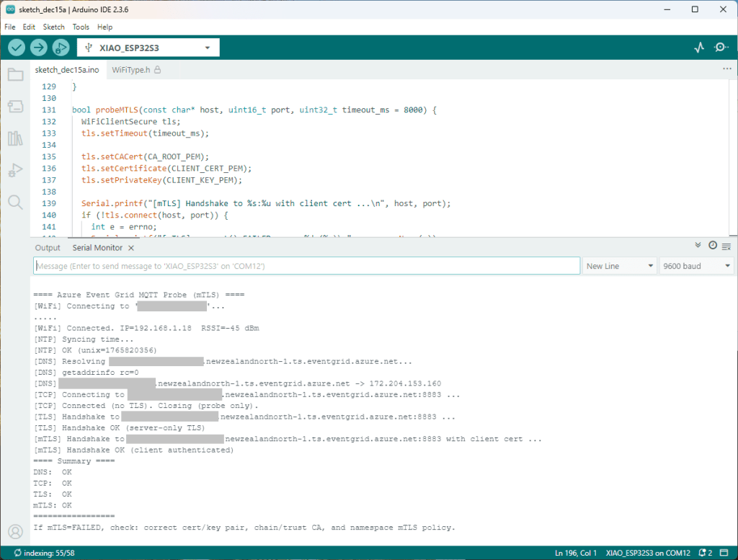
Task: Clear the Serial Monitor output
Action: point(726,246)
